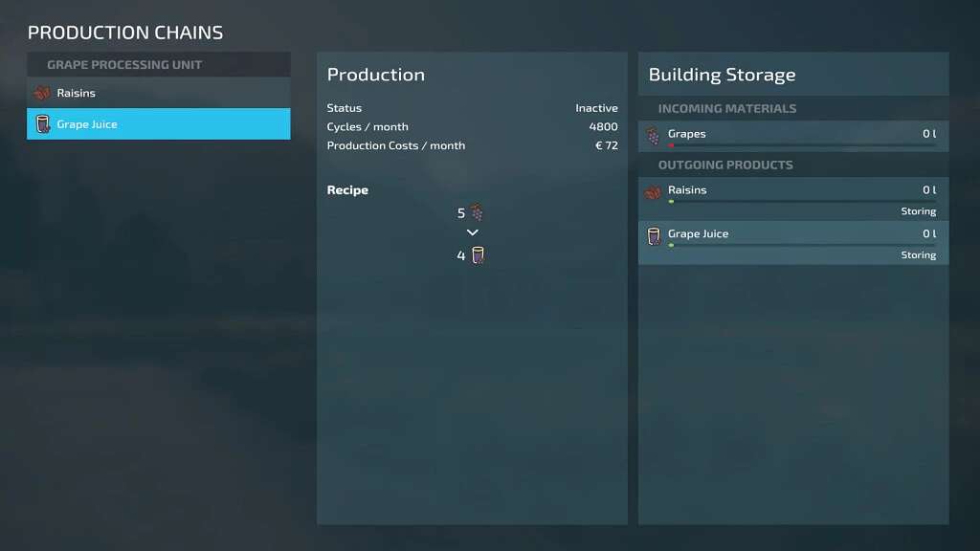Image resolution: width=980 pixels, height=551 pixels.
Task: Click the Grapes icon under Incoming Materials
Action: click(x=653, y=135)
